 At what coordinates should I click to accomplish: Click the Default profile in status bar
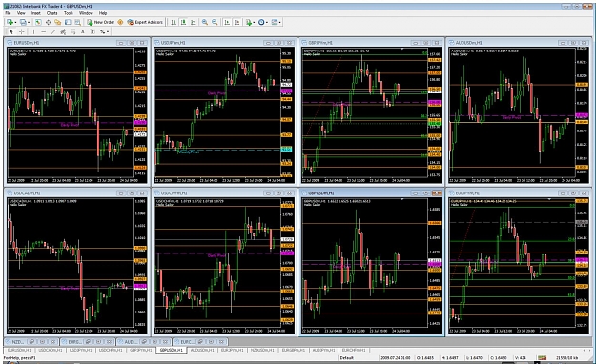tap(347, 358)
